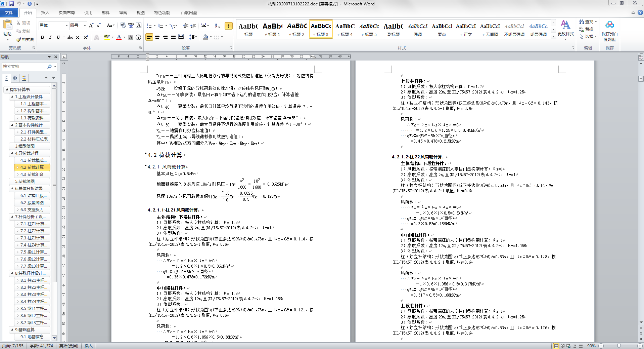Click the sort A-Z icon
The image size is (644, 349).
pyautogui.click(x=217, y=26)
